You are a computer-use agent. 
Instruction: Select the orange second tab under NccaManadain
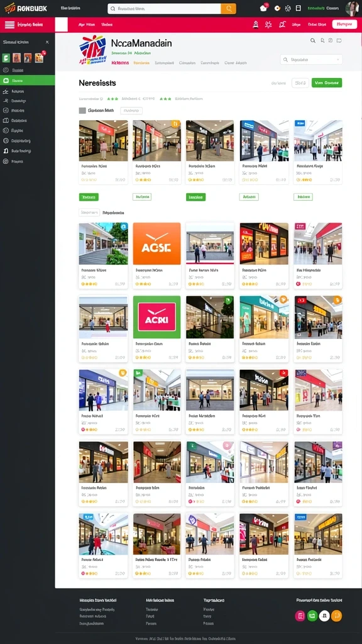[x=141, y=63]
